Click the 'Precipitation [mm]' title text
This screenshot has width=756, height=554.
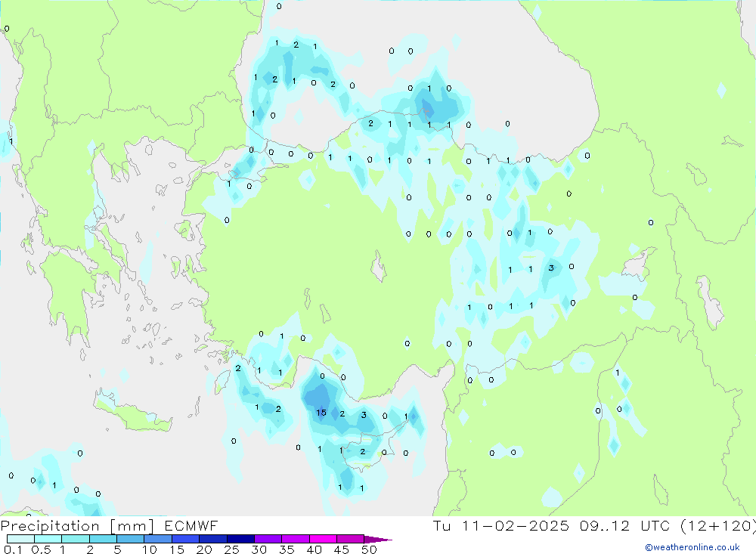pyautogui.click(x=77, y=526)
